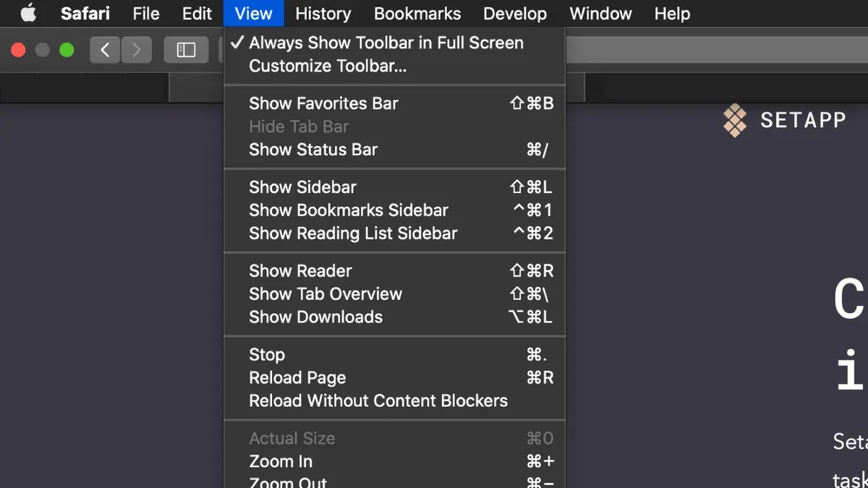The width and height of the screenshot is (868, 488).
Task: Open the Bookmarks menu
Action: (417, 13)
